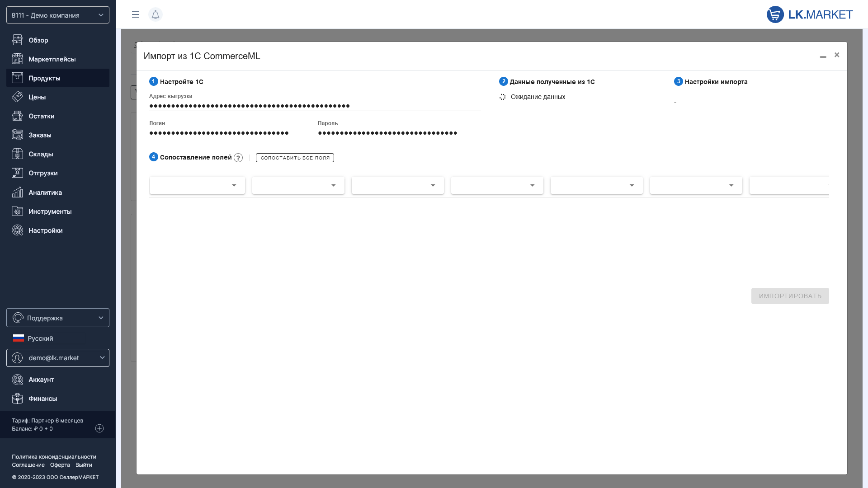
Task: Click the Пароль input field
Action: pos(399,133)
